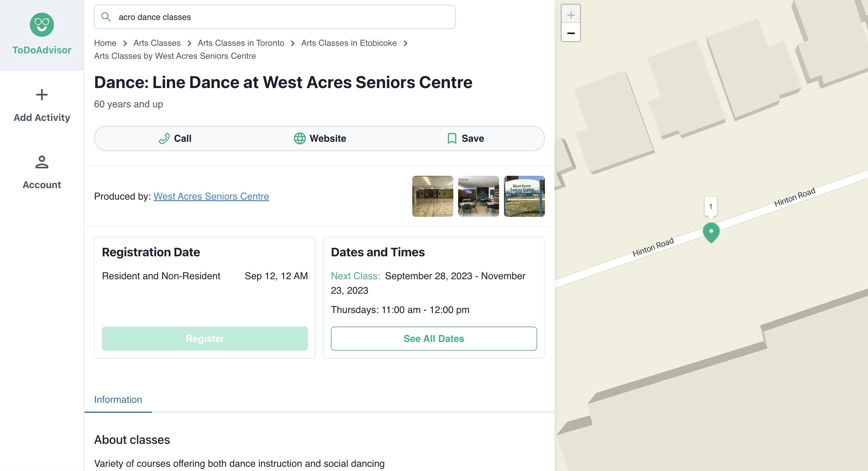The width and height of the screenshot is (868, 471).
Task: Open West Acres Seniors Centre producer link
Action: point(211,196)
